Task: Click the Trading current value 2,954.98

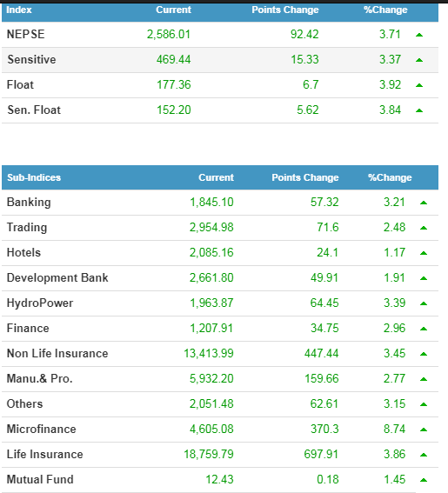Action: [x=211, y=227]
